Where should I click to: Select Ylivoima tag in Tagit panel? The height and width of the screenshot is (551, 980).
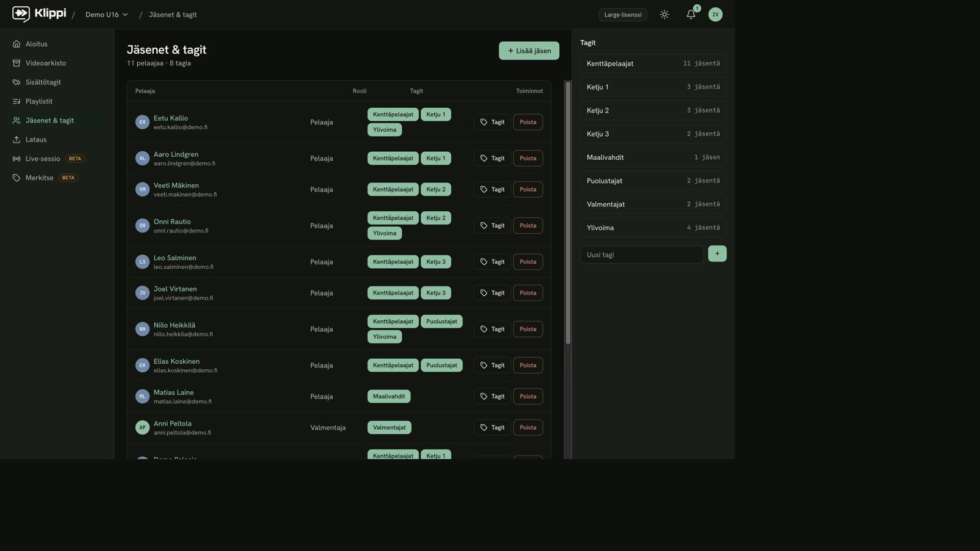tap(653, 228)
